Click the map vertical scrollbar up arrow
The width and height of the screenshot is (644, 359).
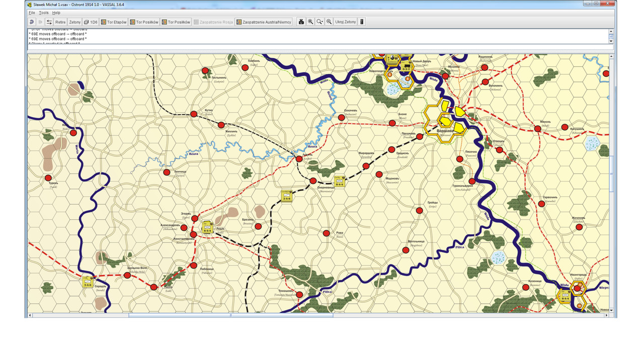pos(611,56)
